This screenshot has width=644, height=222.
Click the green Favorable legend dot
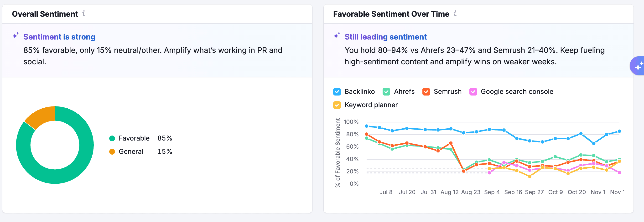[112, 138]
